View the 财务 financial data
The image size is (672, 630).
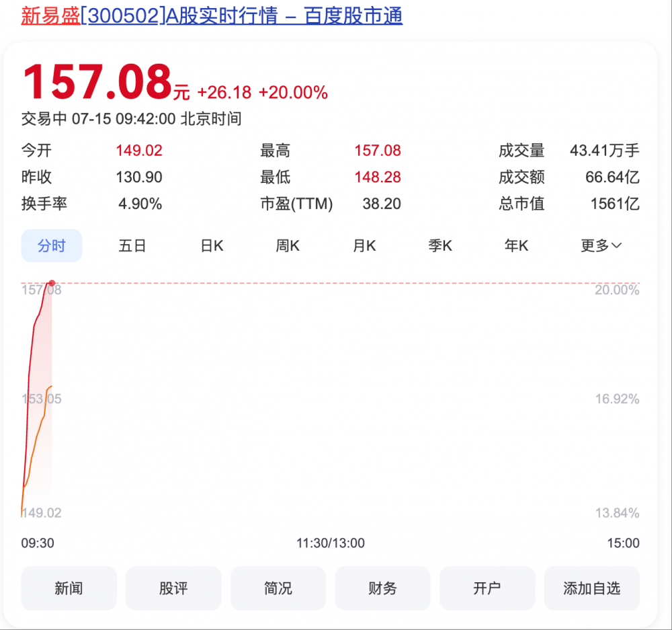(x=382, y=588)
